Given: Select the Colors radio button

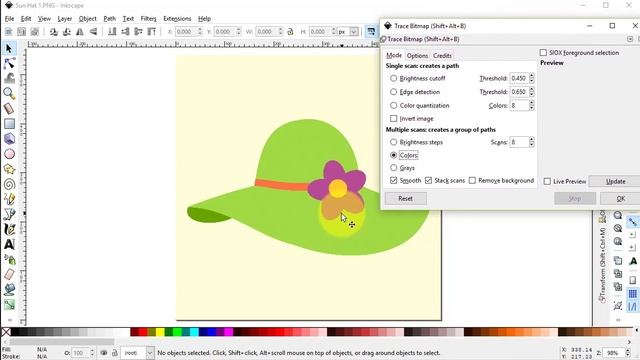Looking at the screenshot, I should click(x=393, y=155).
